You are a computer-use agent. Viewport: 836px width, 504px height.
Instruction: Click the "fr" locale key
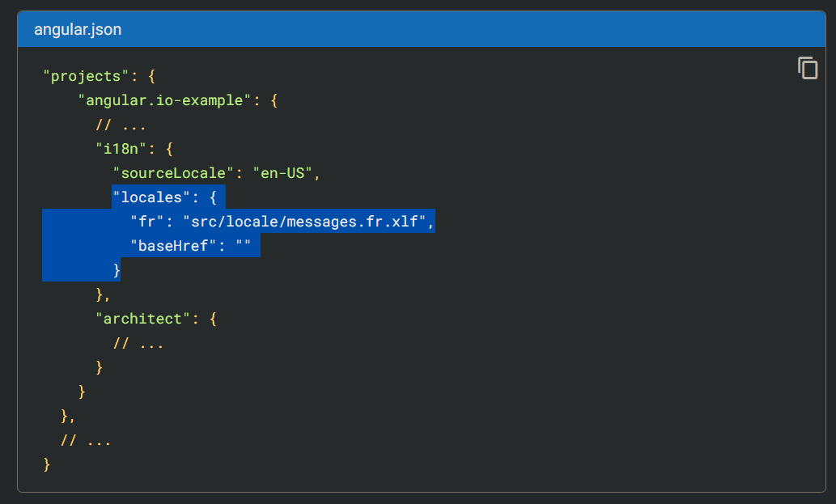[147, 222]
